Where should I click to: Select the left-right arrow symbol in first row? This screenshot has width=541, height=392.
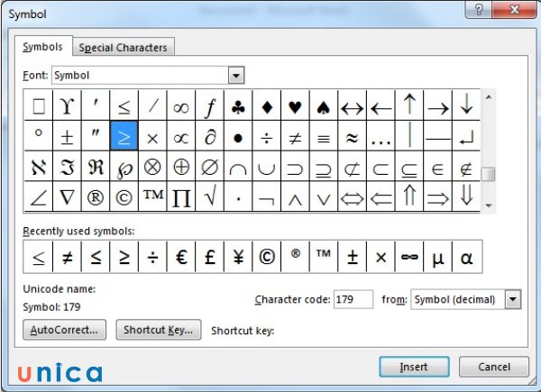(353, 105)
